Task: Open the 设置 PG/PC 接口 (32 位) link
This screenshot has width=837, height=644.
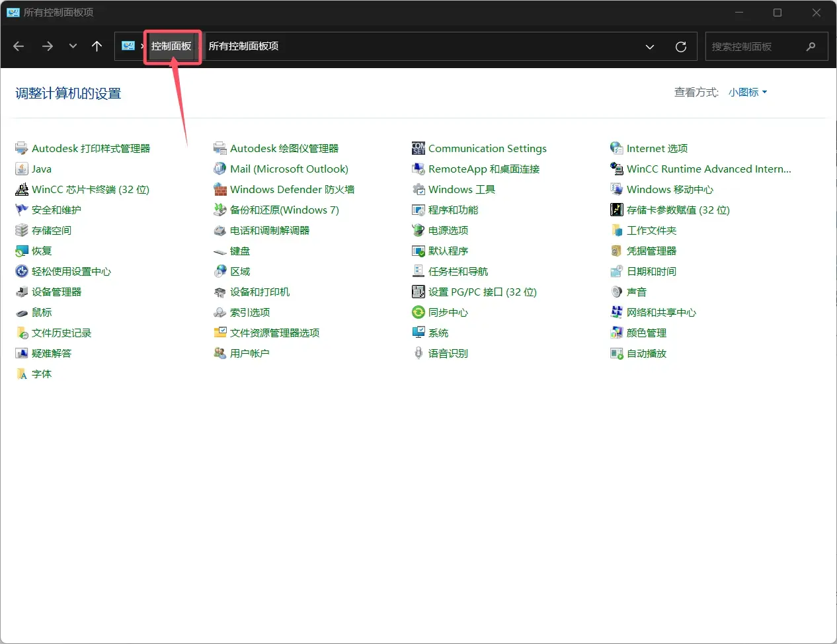Action: tap(483, 292)
